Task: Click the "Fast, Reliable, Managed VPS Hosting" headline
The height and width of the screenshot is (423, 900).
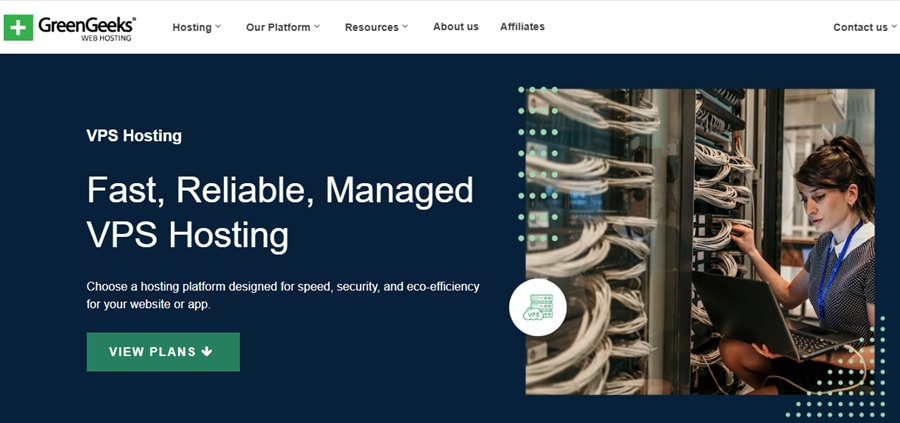Action: [280, 213]
